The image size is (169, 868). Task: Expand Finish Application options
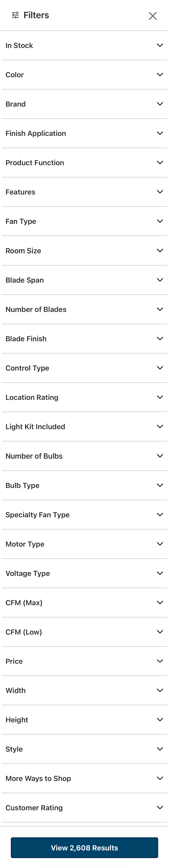pyautogui.click(x=84, y=133)
